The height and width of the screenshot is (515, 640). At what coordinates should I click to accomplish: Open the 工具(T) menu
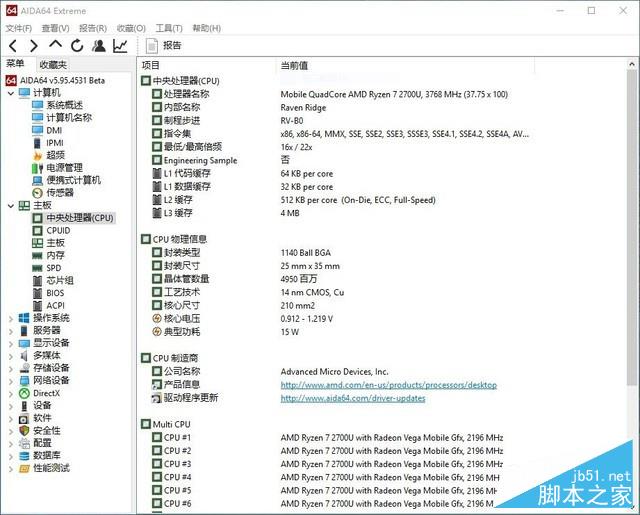[169, 28]
